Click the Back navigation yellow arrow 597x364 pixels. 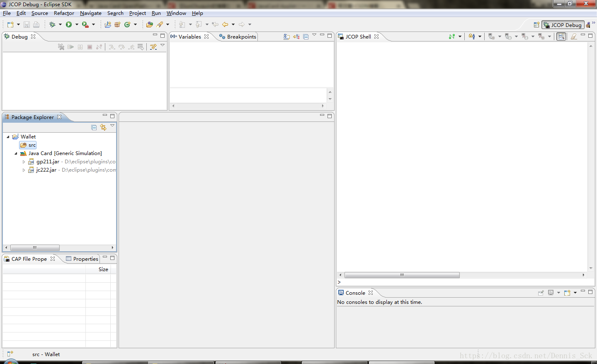pyautogui.click(x=225, y=24)
